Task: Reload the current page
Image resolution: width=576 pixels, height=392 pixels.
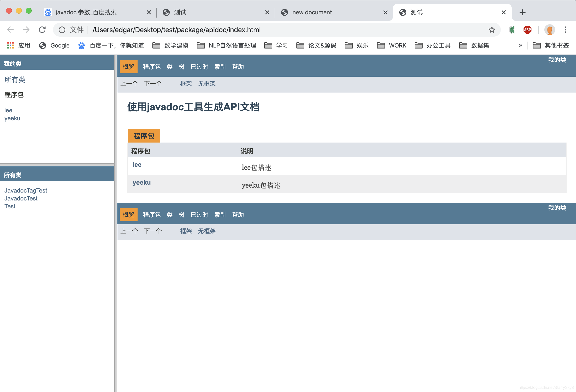Action: [42, 30]
